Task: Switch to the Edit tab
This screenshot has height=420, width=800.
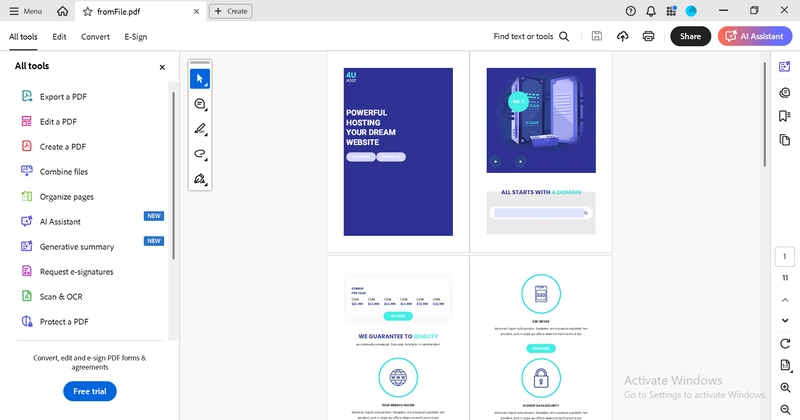Action: (x=59, y=37)
